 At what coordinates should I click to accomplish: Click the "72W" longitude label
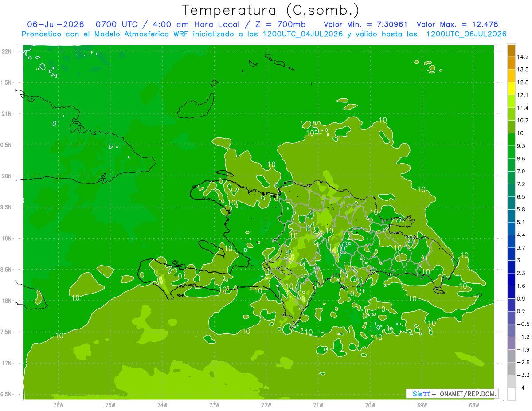(x=266, y=405)
